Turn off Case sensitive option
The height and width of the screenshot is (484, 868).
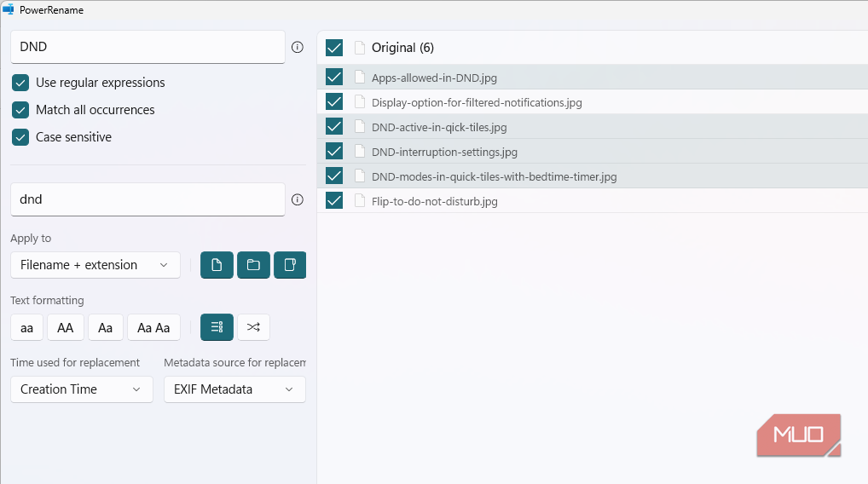pyautogui.click(x=20, y=137)
